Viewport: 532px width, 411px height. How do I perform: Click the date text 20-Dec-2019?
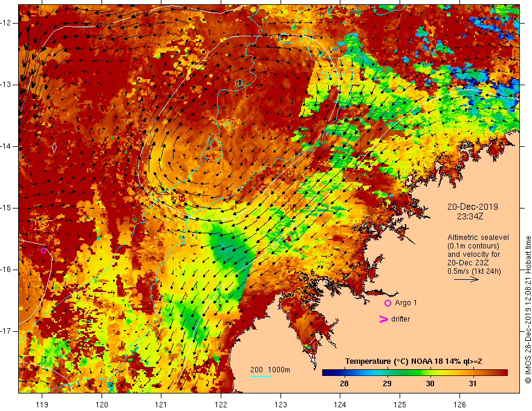472,207
